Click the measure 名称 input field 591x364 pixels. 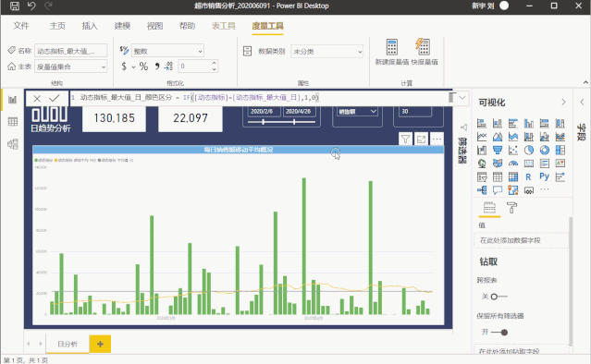[71, 51]
